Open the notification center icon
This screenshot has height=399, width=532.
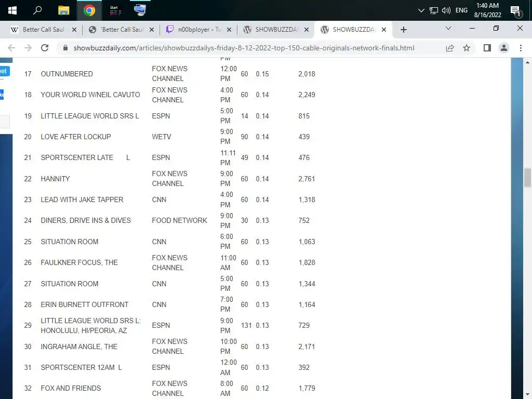point(516,11)
